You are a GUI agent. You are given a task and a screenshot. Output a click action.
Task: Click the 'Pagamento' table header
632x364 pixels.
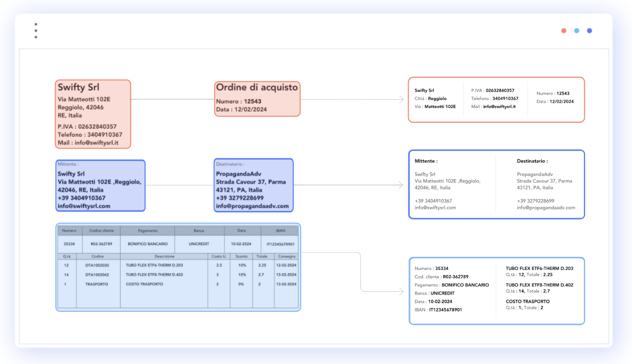(147, 230)
